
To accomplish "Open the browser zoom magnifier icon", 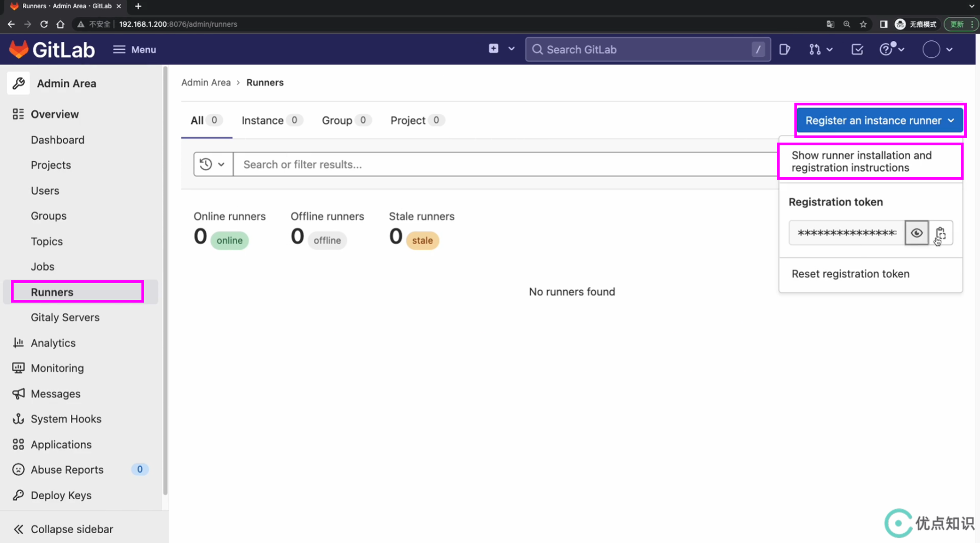I will [x=847, y=24].
